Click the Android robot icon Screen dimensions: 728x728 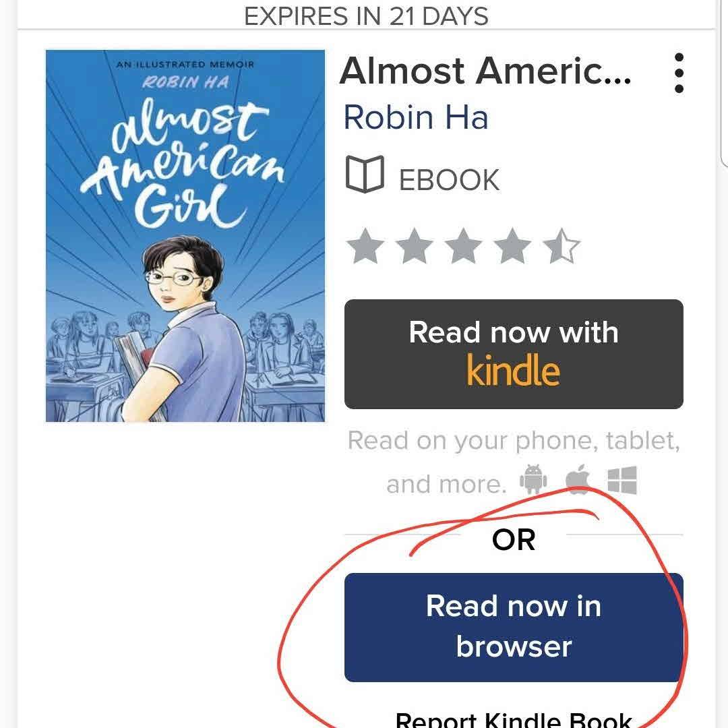(x=533, y=479)
